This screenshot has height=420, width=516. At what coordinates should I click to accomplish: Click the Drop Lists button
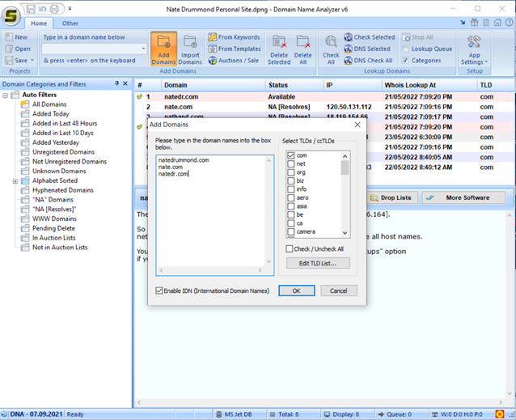click(392, 197)
